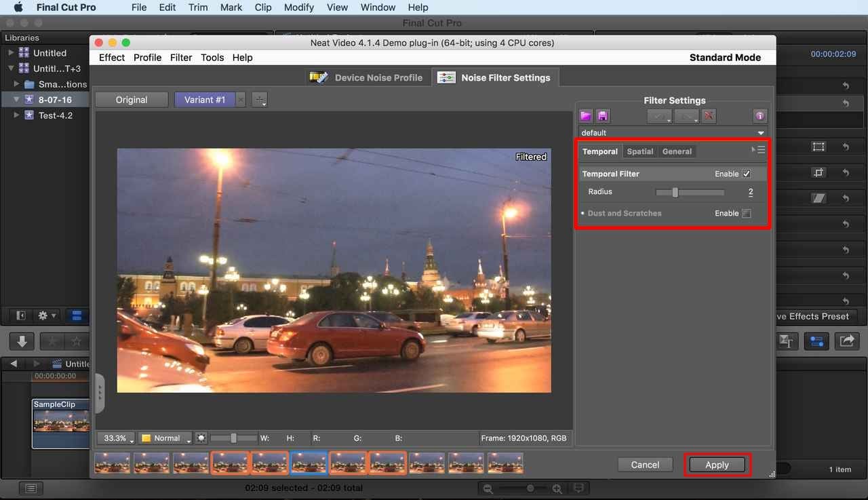The width and height of the screenshot is (868, 500).
Task: Click the sun brightness icon below preview
Action: 201,438
